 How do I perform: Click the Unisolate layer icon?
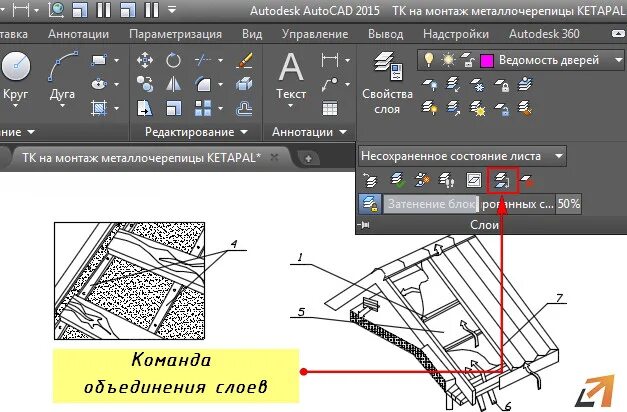[x=453, y=108]
